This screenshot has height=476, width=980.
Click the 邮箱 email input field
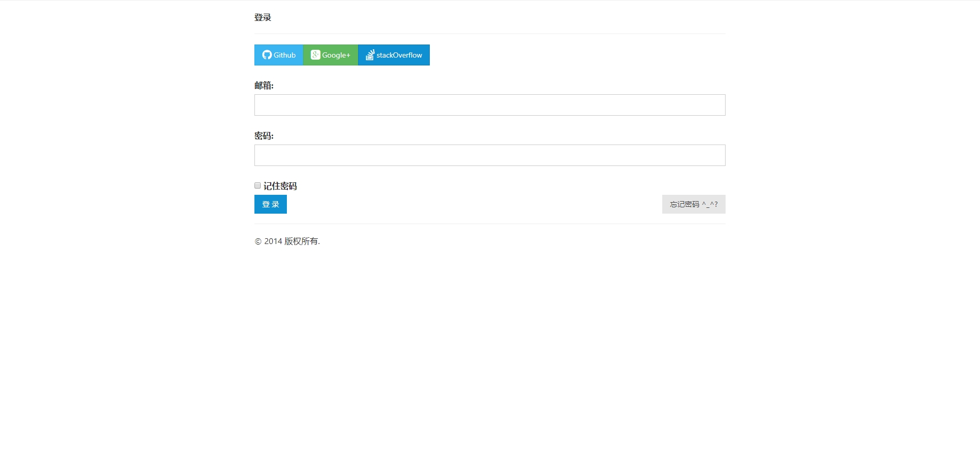[489, 105]
